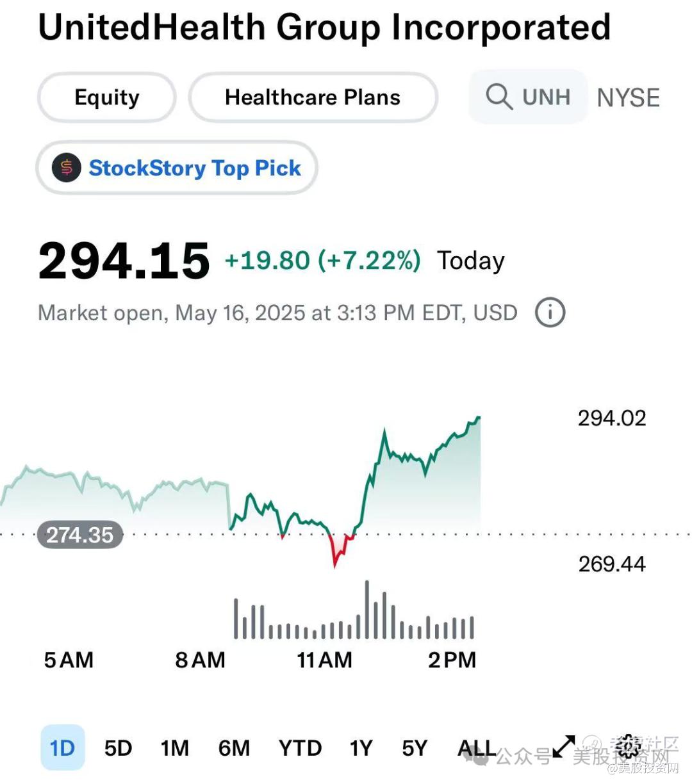
Task: Select the 1D time range
Action: (x=62, y=747)
